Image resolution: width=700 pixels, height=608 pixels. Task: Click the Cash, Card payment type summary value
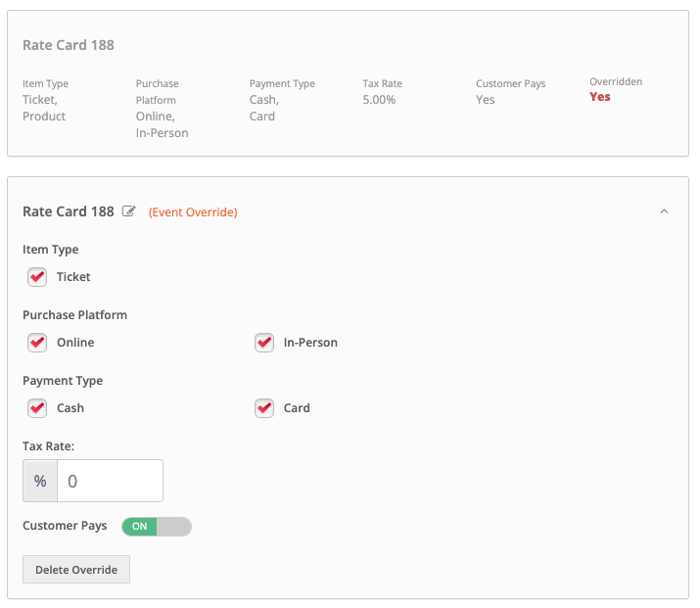[264, 108]
